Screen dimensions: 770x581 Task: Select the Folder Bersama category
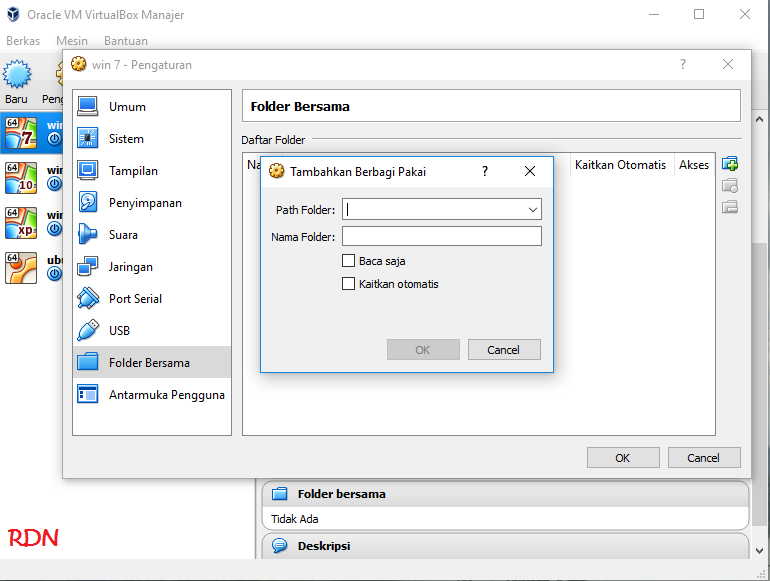click(152, 362)
